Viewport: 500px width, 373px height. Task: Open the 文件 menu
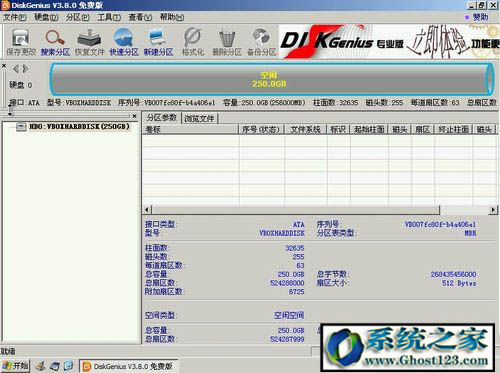click(x=15, y=17)
